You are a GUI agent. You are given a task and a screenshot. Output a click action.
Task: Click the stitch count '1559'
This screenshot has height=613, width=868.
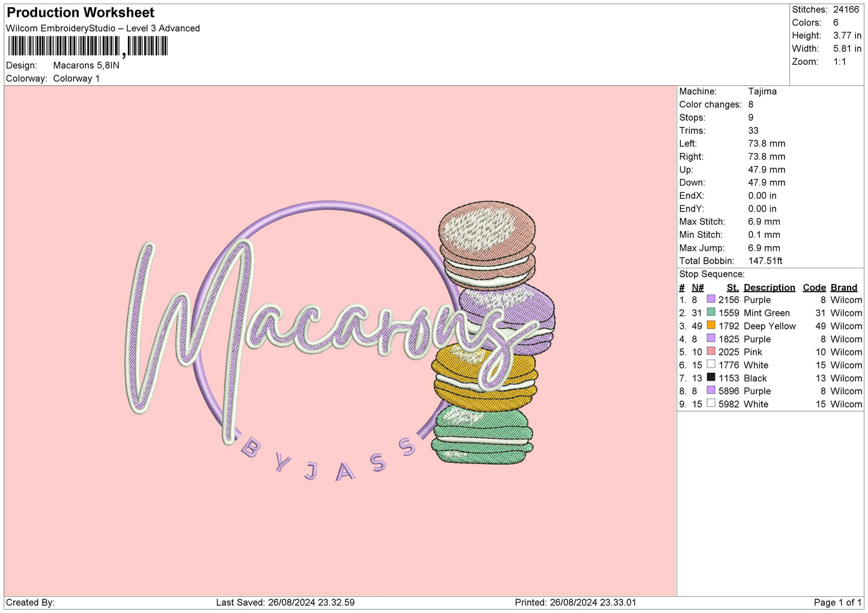click(729, 313)
